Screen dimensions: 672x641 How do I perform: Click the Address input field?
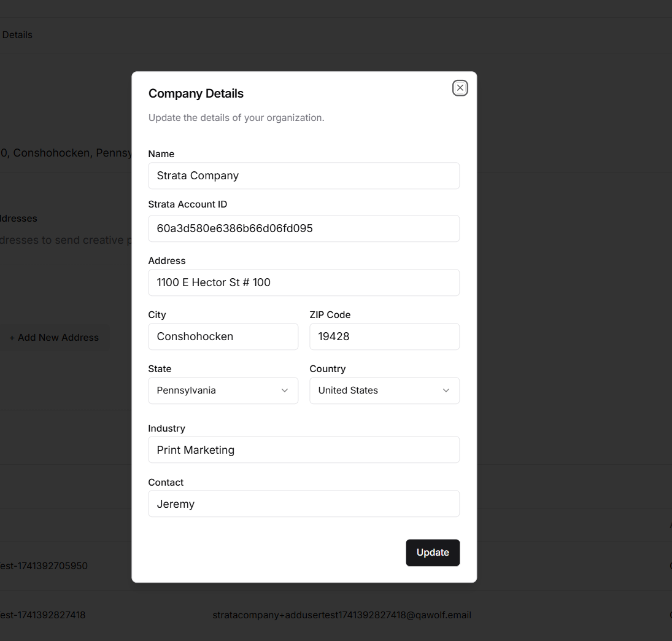pyautogui.click(x=304, y=282)
